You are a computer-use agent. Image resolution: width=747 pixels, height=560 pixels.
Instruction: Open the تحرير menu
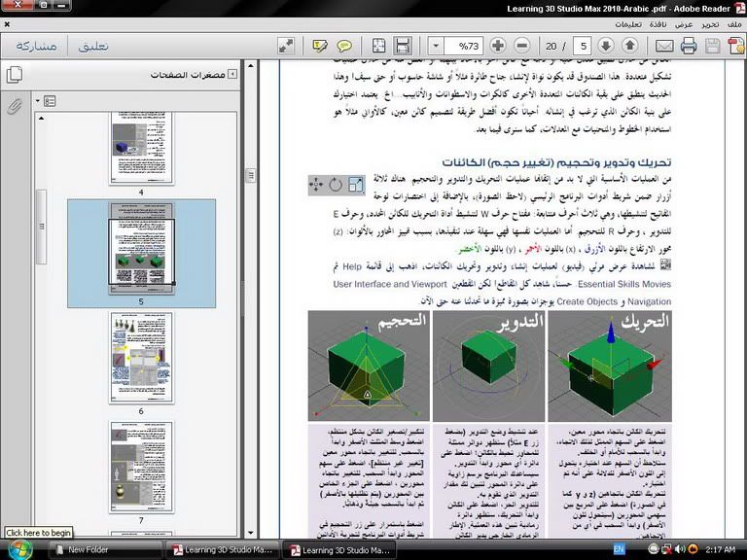710,24
